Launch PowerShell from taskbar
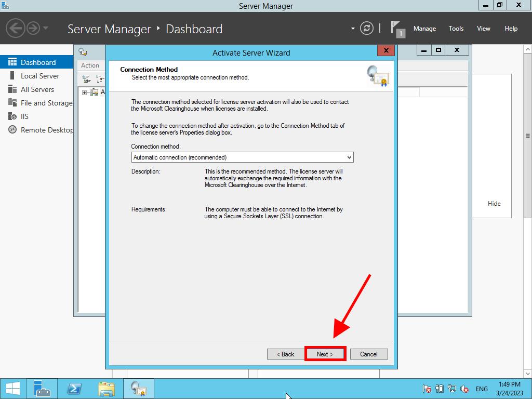The height and width of the screenshot is (399, 532). pyautogui.click(x=74, y=389)
